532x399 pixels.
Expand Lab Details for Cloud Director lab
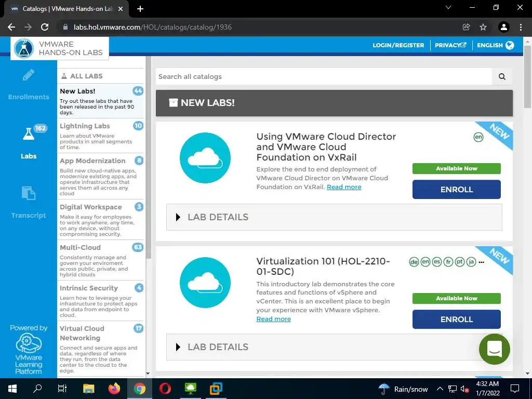tap(334, 217)
